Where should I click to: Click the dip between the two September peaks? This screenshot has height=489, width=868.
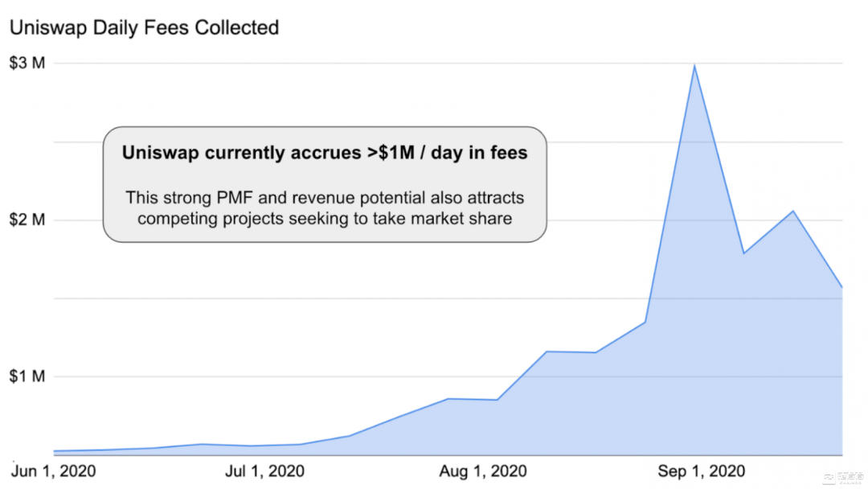click(x=743, y=253)
